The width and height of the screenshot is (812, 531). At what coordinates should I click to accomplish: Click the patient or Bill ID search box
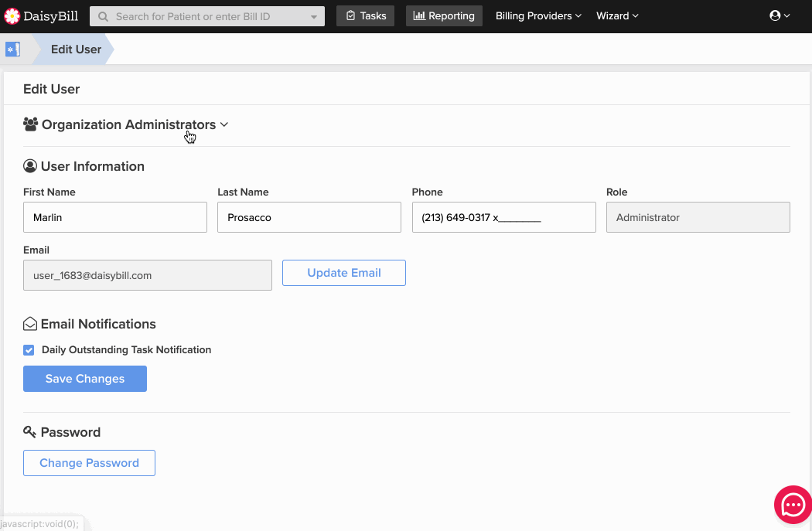pos(207,16)
